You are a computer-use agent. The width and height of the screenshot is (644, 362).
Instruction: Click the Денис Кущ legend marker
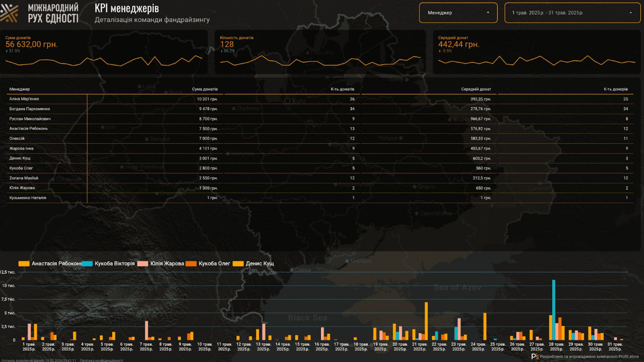coord(238,264)
